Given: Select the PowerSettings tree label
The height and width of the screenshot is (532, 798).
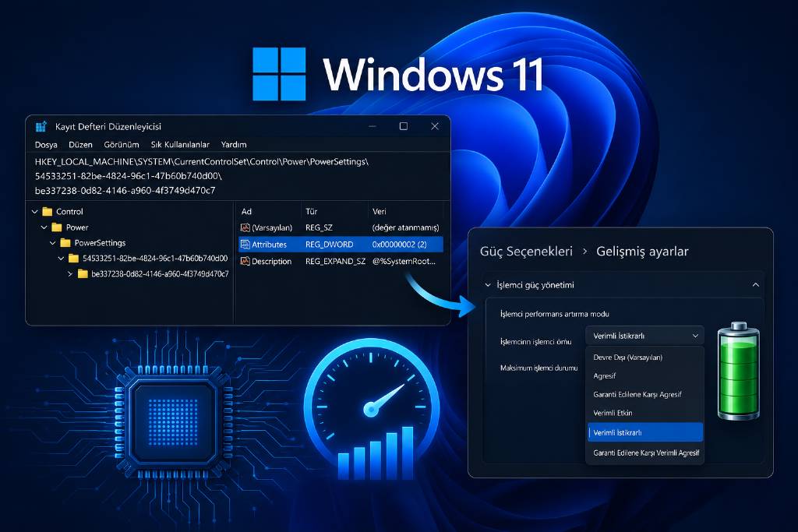Looking at the screenshot, I should (x=100, y=242).
